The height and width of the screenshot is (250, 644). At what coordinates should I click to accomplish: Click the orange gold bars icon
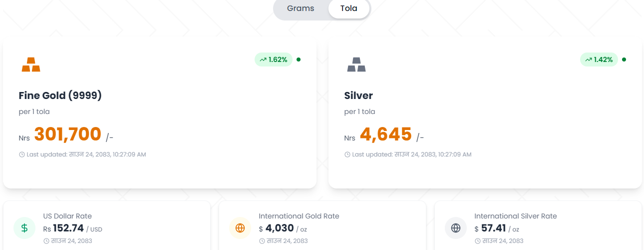31,64
